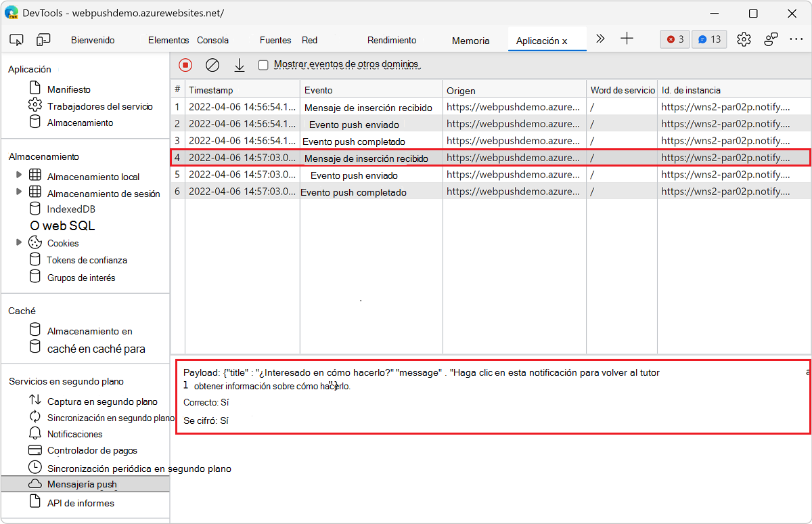The height and width of the screenshot is (524, 812).
Task: Click Sincronización en segundo plano sync icon
Action: (x=35, y=417)
